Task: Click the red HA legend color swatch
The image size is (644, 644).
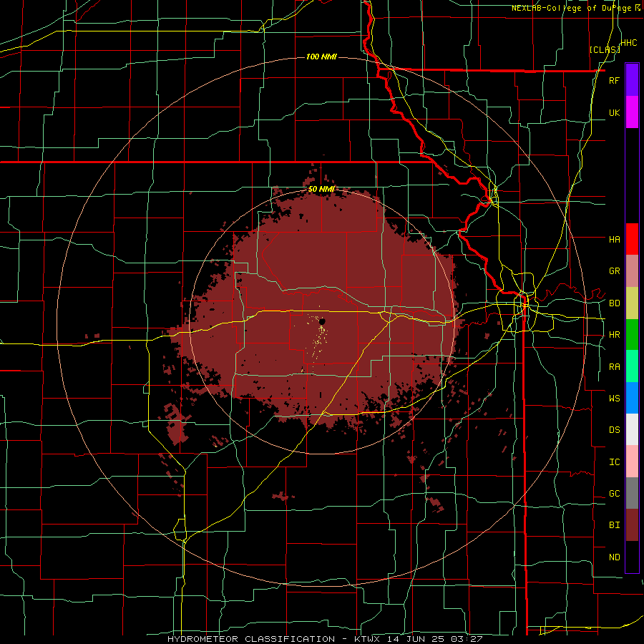Action: coord(632,239)
